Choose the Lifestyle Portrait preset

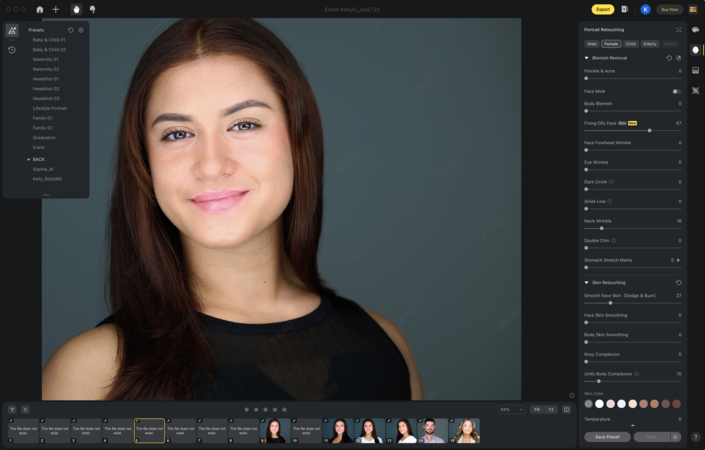tap(49, 108)
